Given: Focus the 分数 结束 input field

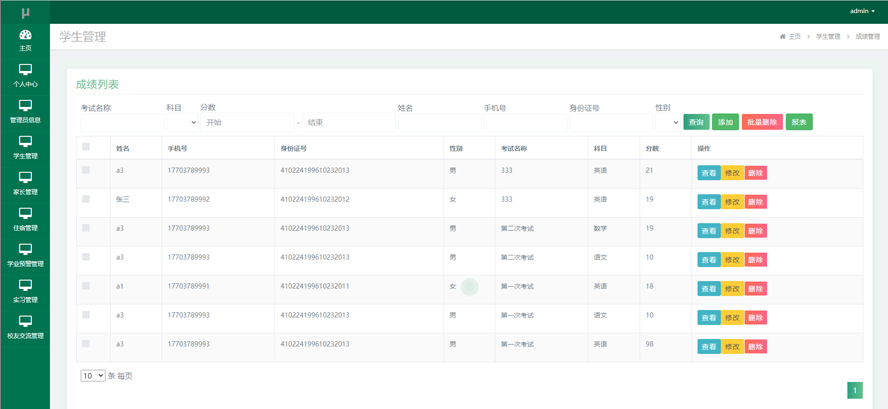Looking at the screenshot, I should click(x=349, y=122).
